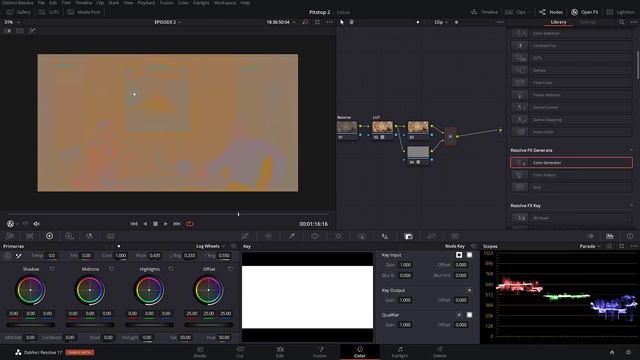Select node 03 in node graph

click(418, 130)
